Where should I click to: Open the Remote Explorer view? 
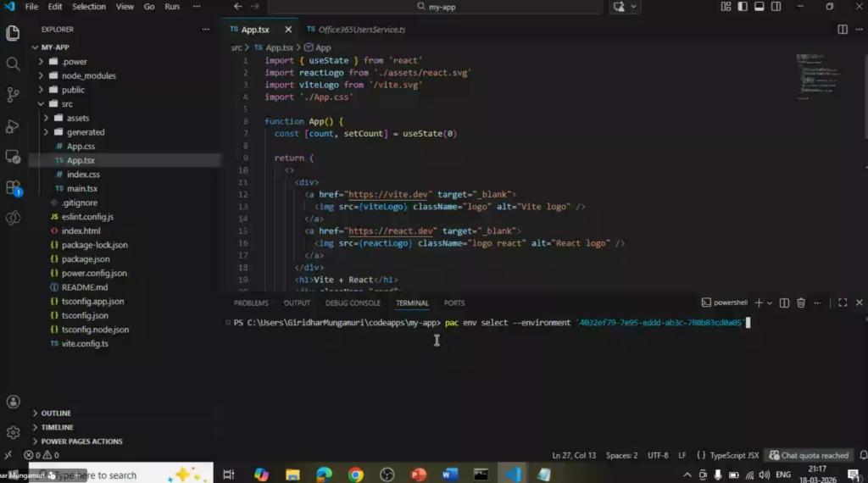(13, 157)
